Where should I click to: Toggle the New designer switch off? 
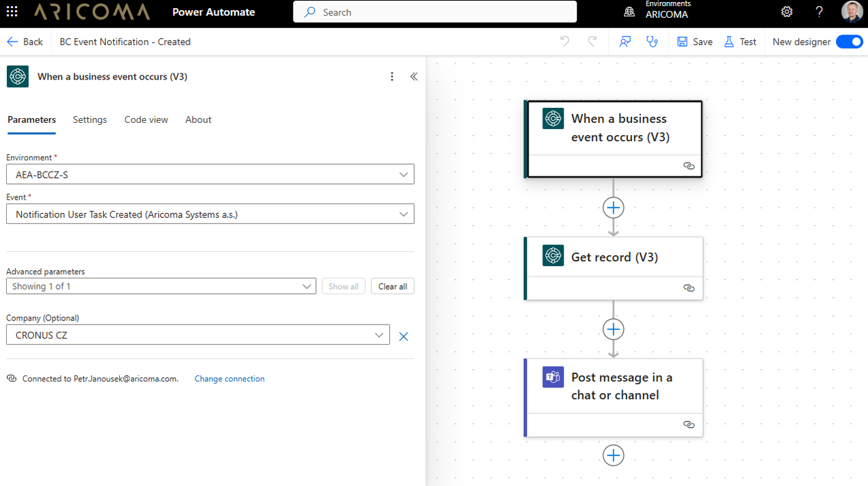[849, 41]
